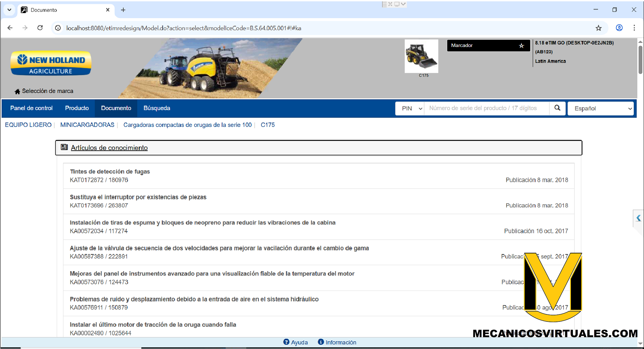The image size is (644, 349).
Task: View site information icon in address bar
Action: click(x=58, y=28)
